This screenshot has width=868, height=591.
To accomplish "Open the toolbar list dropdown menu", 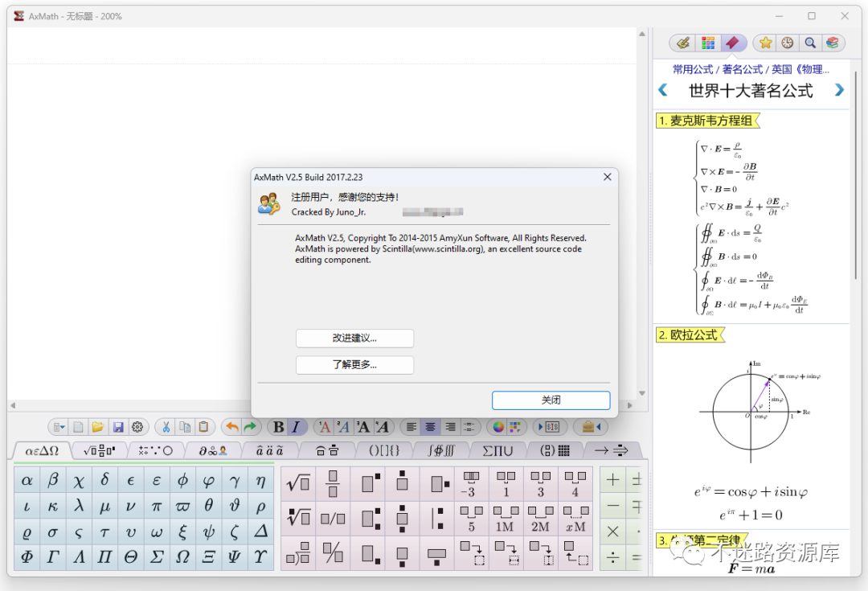I will coord(59,426).
